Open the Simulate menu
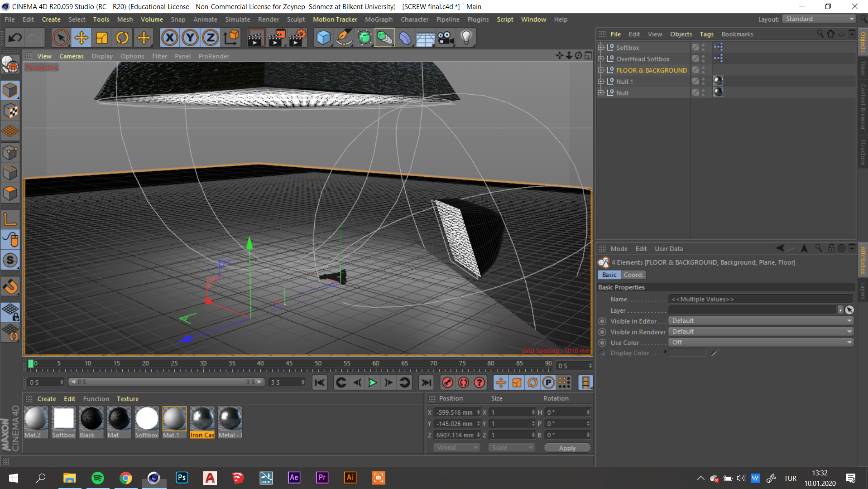868x489 pixels. coord(237,19)
